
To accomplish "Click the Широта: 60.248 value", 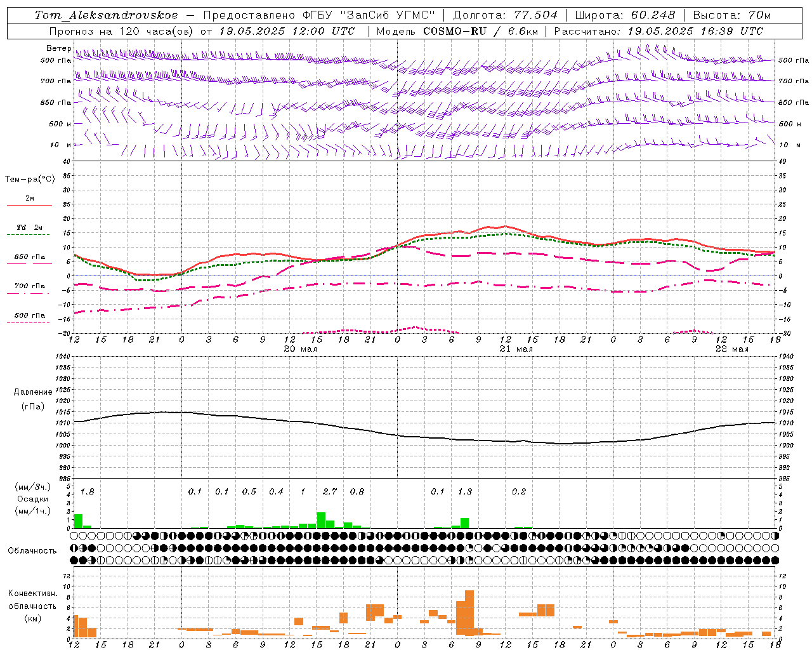I will pos(625,15).
